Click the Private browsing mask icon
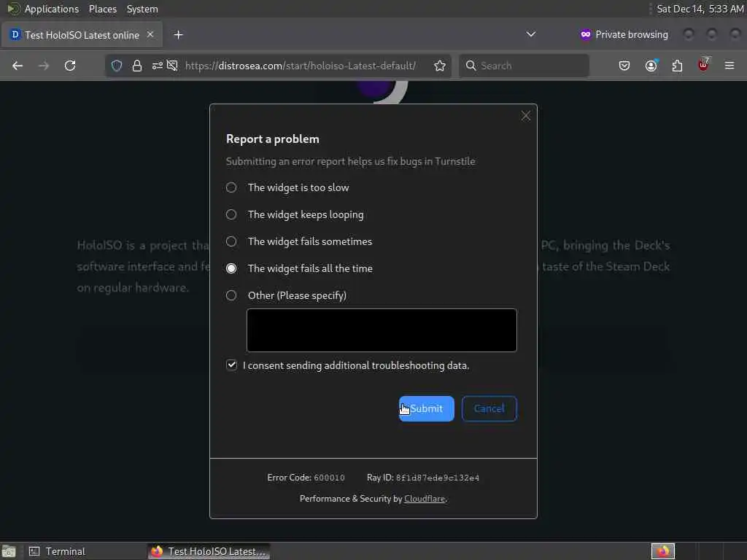747x560 pixels. pyautogui.click(x=586, y=34)
